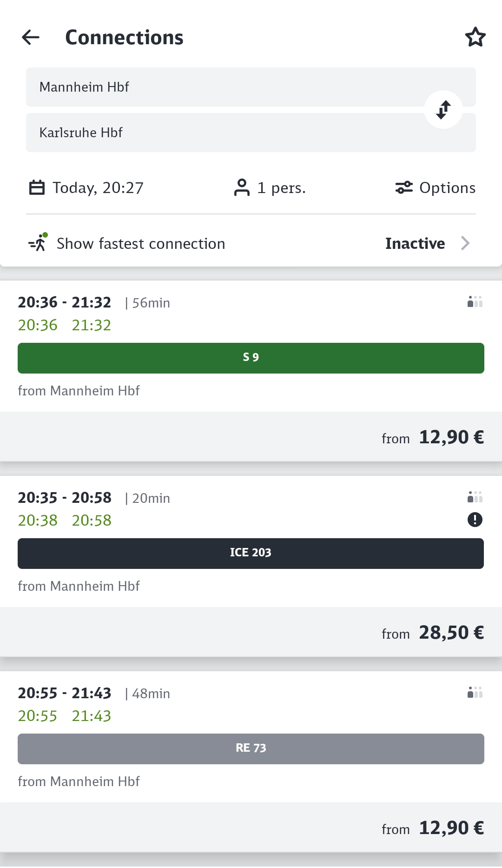This screenshot has width=502, height=868.
Task: Expand fastest connection chevron arrow
Action: pos(465,243)
